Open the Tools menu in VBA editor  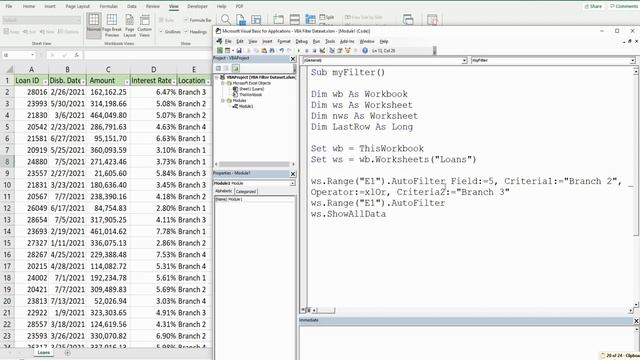click(x=330, y=41)
